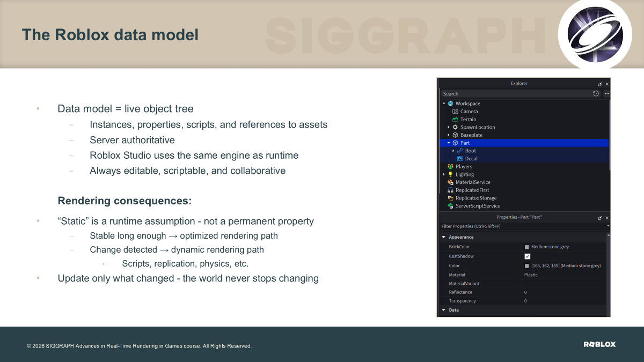Collapse the Data properties section
Viewport: 644px width, 362px height.
(444, 310)
